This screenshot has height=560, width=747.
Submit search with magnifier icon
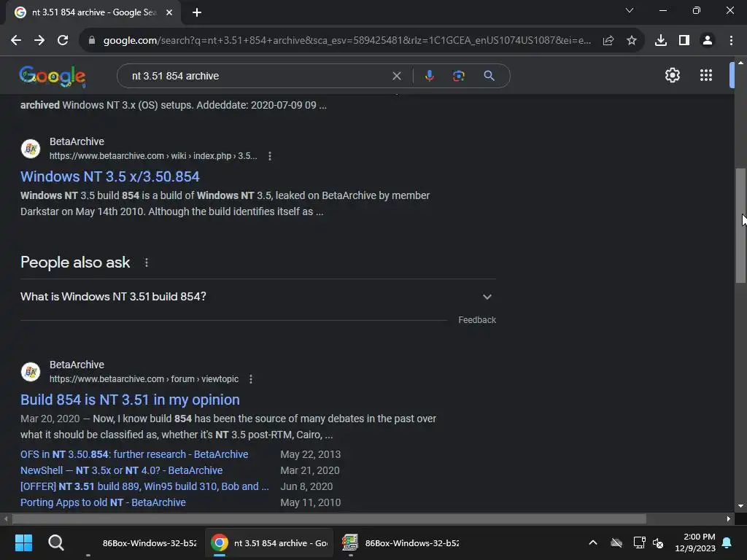coord(489,76)
